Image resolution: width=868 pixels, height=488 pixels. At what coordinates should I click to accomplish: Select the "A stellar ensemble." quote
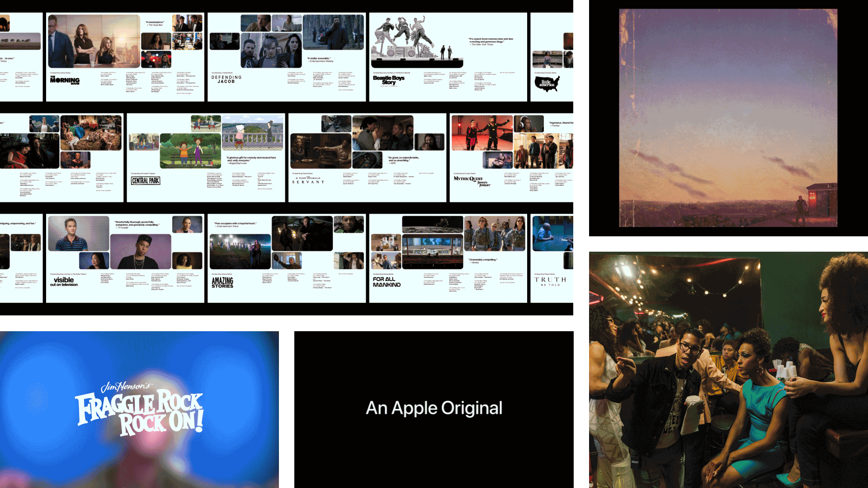[x=321, y=60]
